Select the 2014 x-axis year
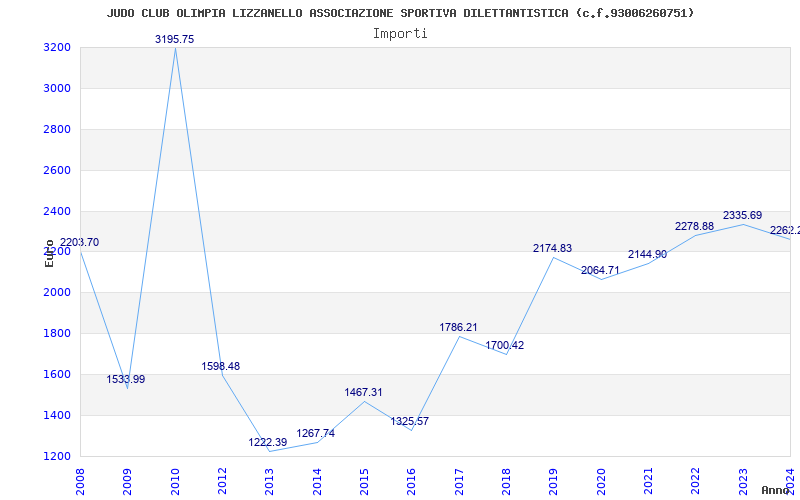The image size is (800, 500). coord(317,482)
